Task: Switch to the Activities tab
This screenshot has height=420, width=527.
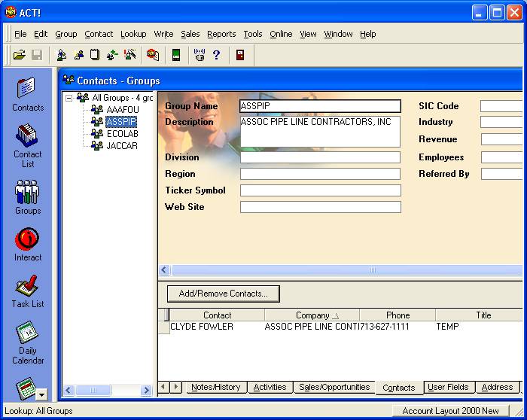Action: coord(270,387)
